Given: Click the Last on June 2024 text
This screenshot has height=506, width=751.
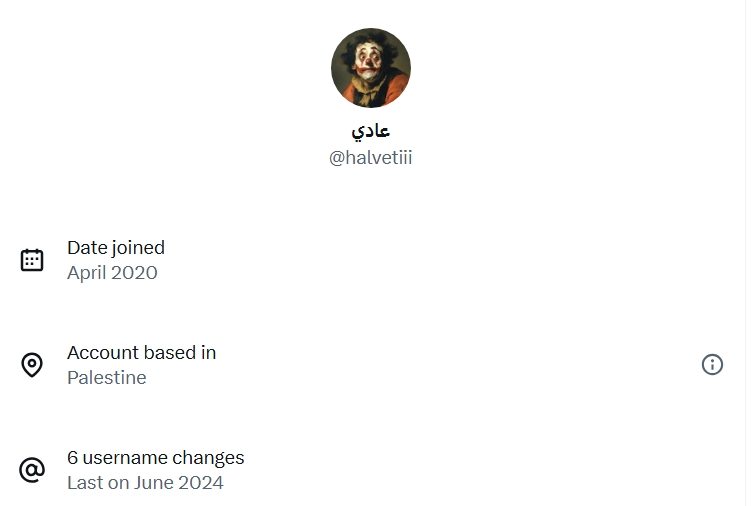Looking at the screenshot, I should [145, 483].
